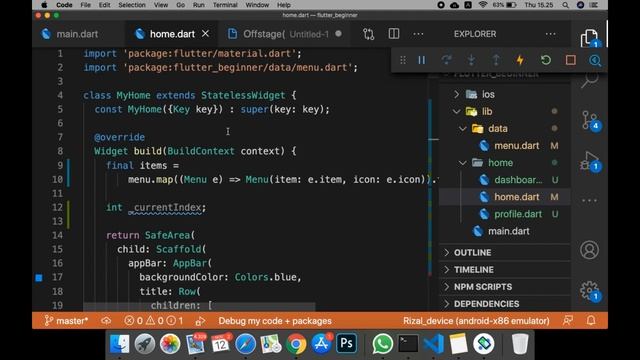Stop debugging with the red square
The image size is (640, 360).
571,60
